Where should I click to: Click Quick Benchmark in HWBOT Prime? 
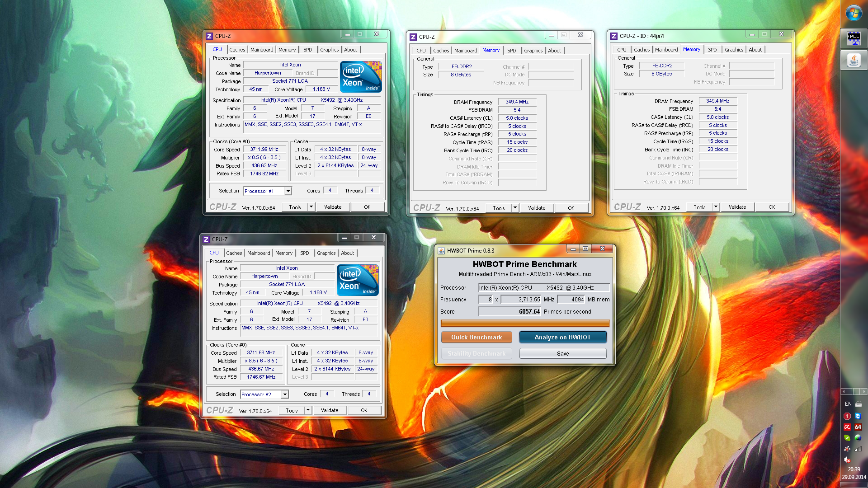pos(476,337)
